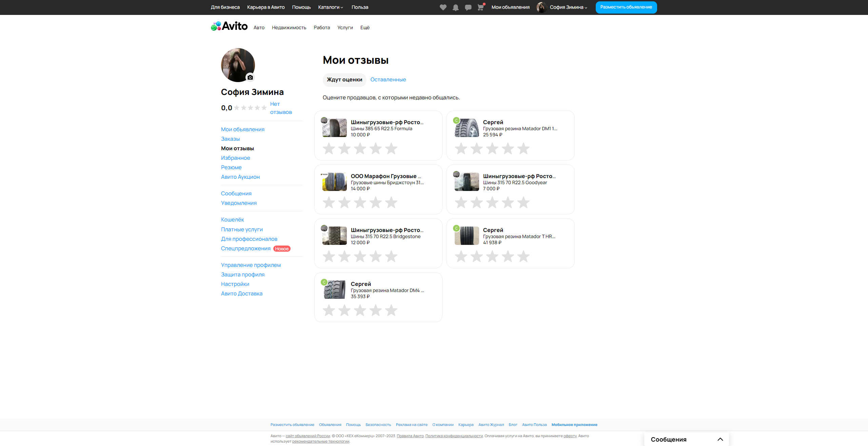Viewport: 868px width, 446px height.
Task: Open Избранное in the sidebar
Action: coord(235,158)
